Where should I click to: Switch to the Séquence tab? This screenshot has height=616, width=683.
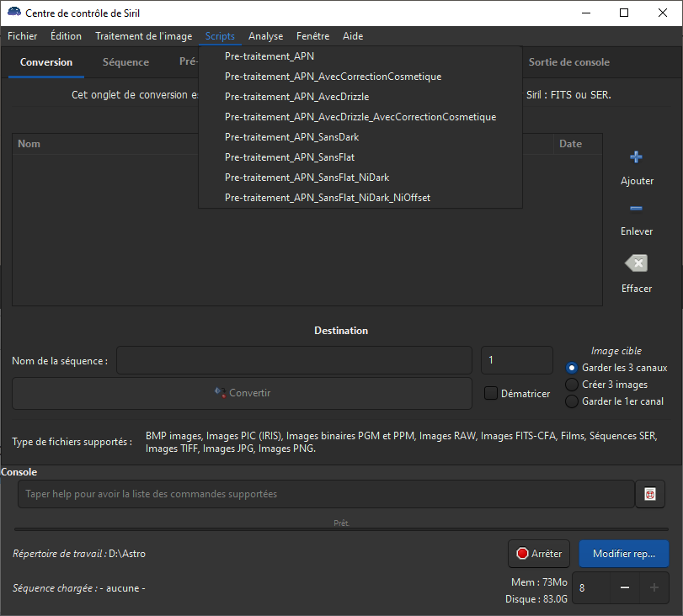coord(125,62)
